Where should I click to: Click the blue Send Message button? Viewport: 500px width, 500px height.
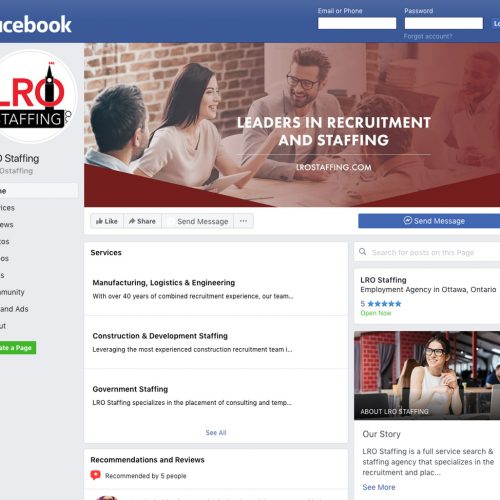point(429,221)
